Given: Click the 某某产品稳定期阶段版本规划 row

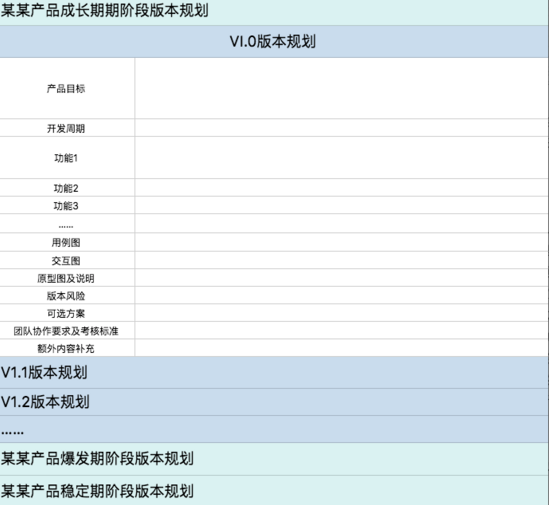Looking at the screenshot, I should (x=274, y=490).
